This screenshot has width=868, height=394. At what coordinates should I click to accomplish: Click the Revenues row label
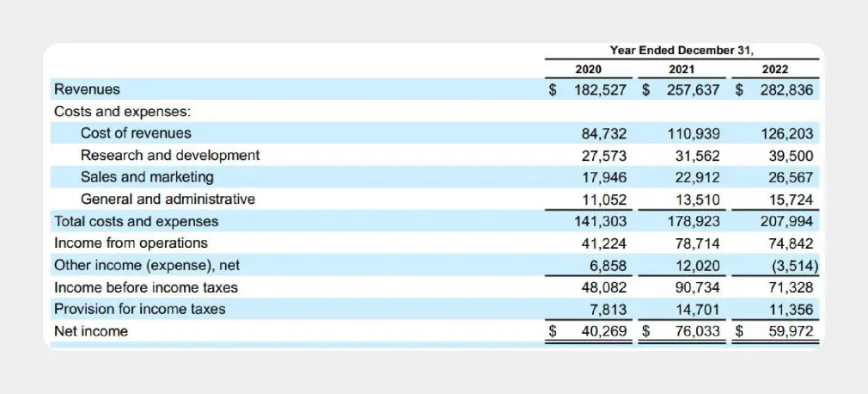click(87, 89)
